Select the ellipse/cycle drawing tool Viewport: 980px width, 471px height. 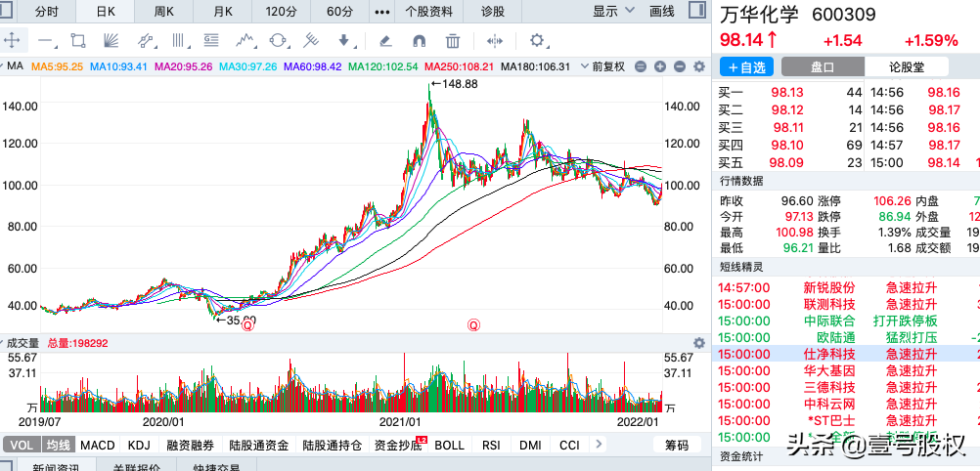pyautogui.click(x=279, y=41)
